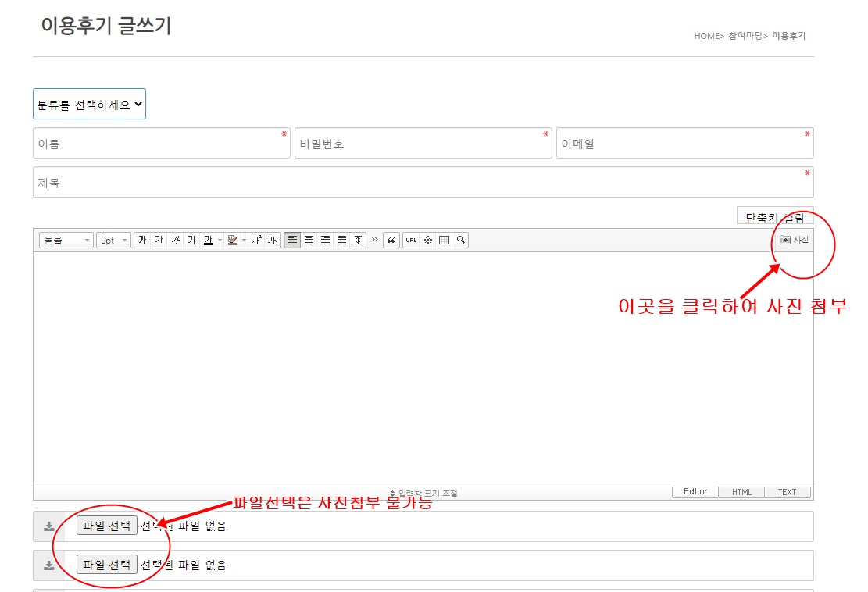The image size is (868, 592).
Task: Open font color palette arrow
Action: click(x=220, y=240)
